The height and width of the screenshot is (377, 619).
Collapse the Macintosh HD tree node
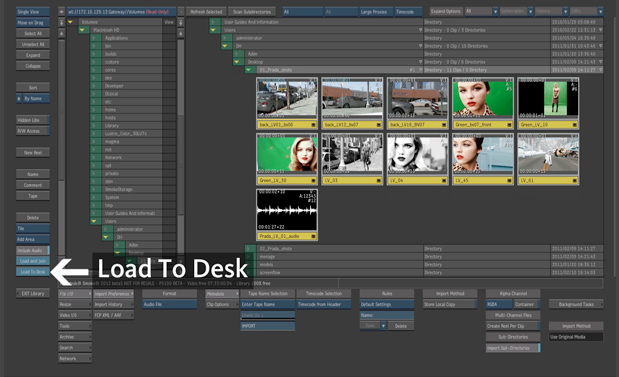coord(83,30)
